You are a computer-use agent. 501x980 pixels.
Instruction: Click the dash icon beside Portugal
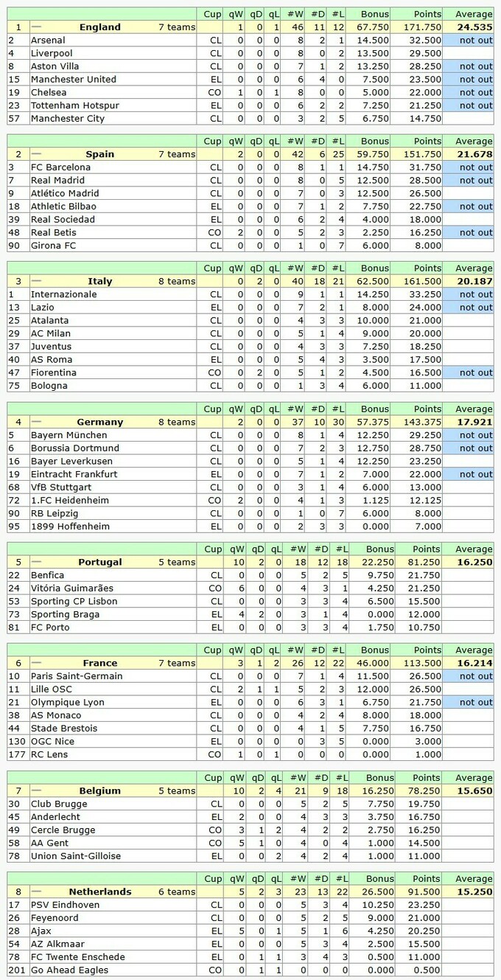(37, 562)
